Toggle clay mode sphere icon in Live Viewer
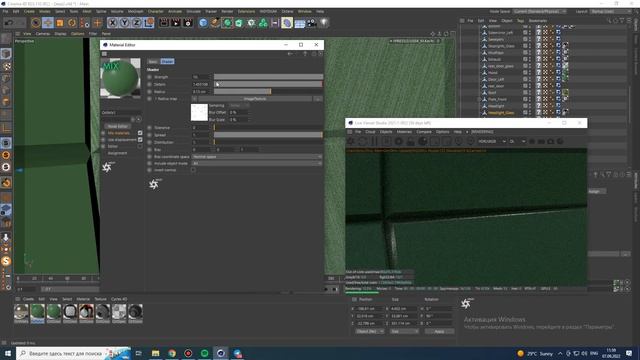The height and width of the screenshot is (360, 640). click(423, 141)
